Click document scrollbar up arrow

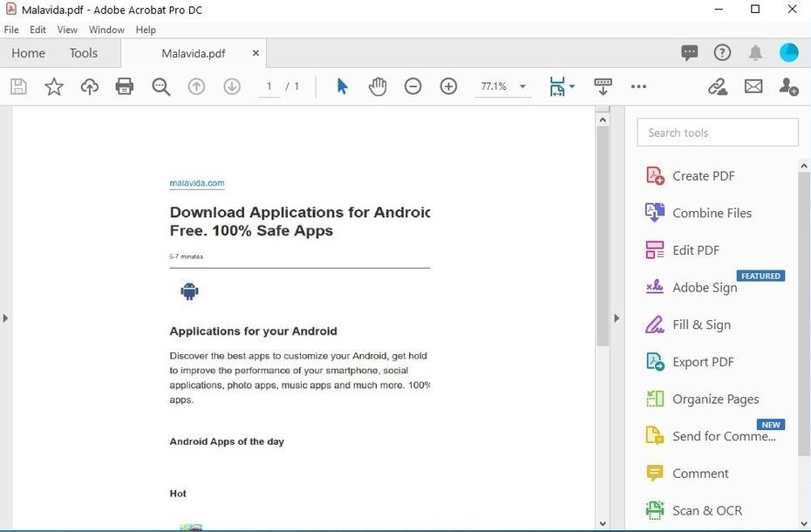603,120
